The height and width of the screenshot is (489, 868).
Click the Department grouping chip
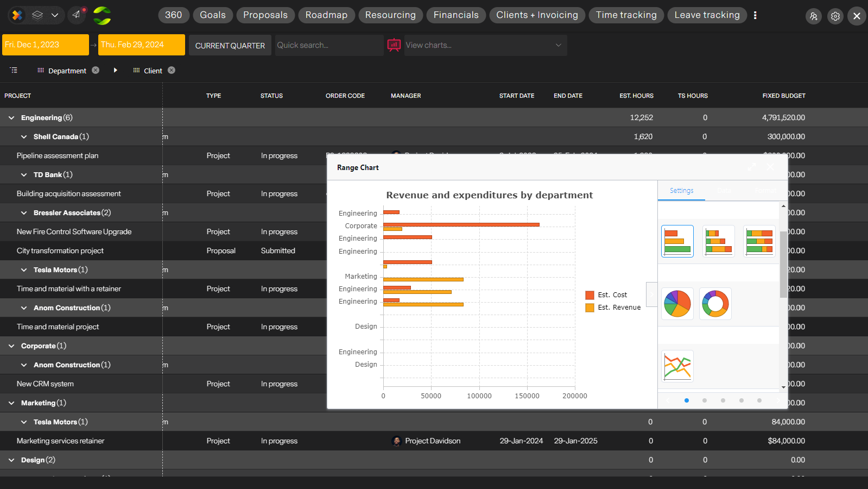[x=67, y=71]
